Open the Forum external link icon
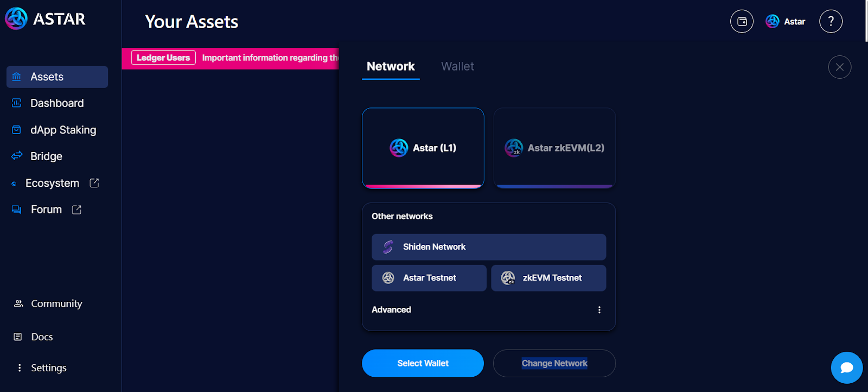 pyautogui.click(x=76, y=209)
